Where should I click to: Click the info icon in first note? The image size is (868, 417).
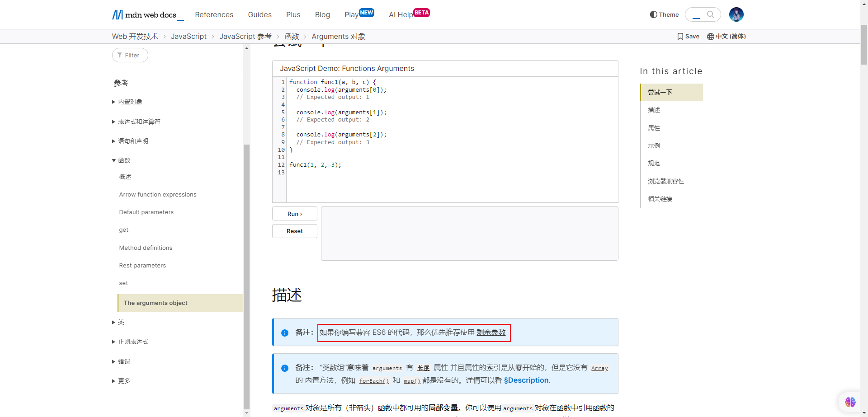click(x=285, y=333)
